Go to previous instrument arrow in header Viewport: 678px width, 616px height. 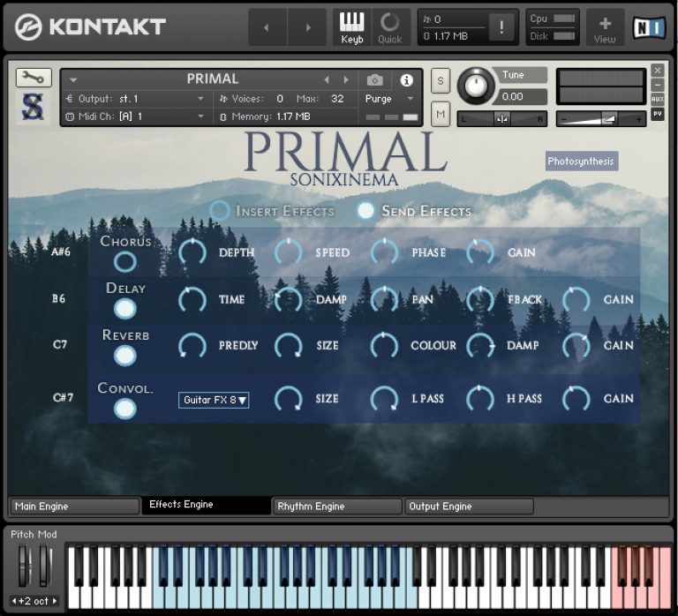pyautogui.click(x=267, y=27)
